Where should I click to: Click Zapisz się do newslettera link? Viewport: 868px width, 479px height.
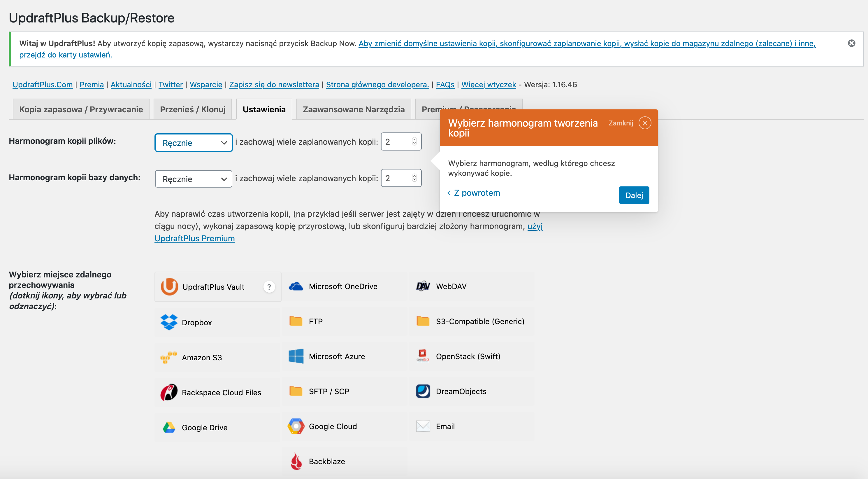274,85
